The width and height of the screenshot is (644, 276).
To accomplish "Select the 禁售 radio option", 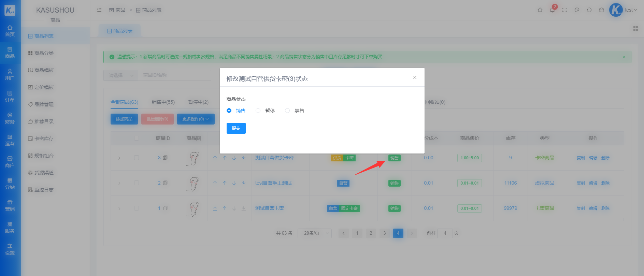I will coord(295,111).
